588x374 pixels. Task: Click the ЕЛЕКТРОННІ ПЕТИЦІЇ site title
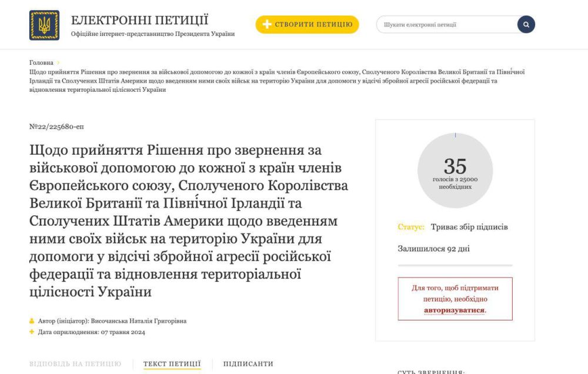click(139, 20)
